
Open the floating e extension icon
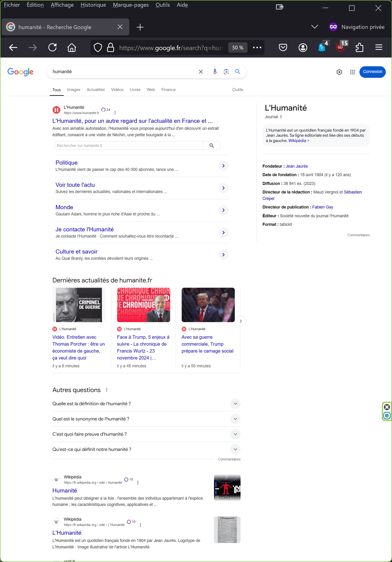[387, 415]
